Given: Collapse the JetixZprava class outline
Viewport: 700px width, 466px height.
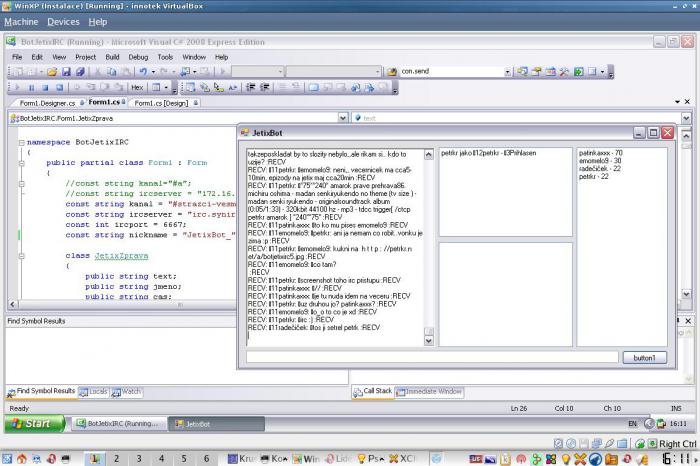Looking at the screenshot, I should pyautogui.click(x=21, y=256).
